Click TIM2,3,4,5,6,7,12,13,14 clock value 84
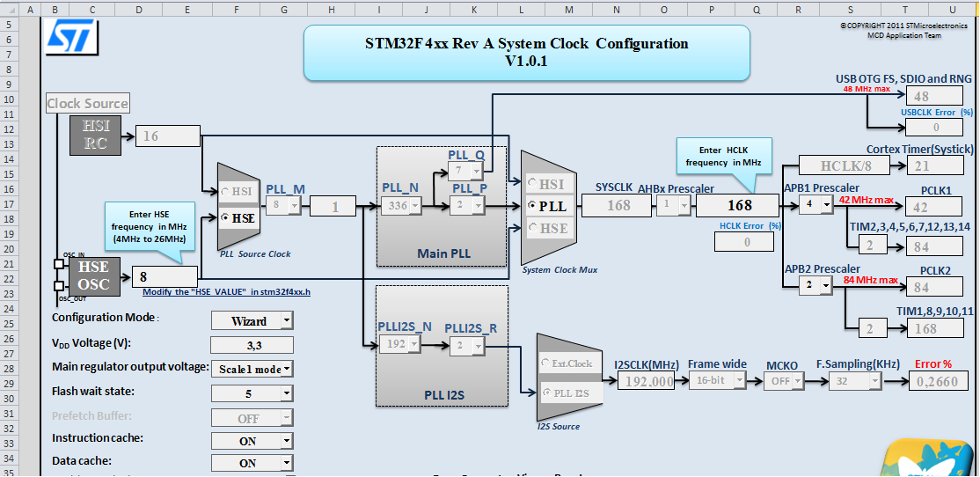The image size is (980, 477). [x=934, y=247]
